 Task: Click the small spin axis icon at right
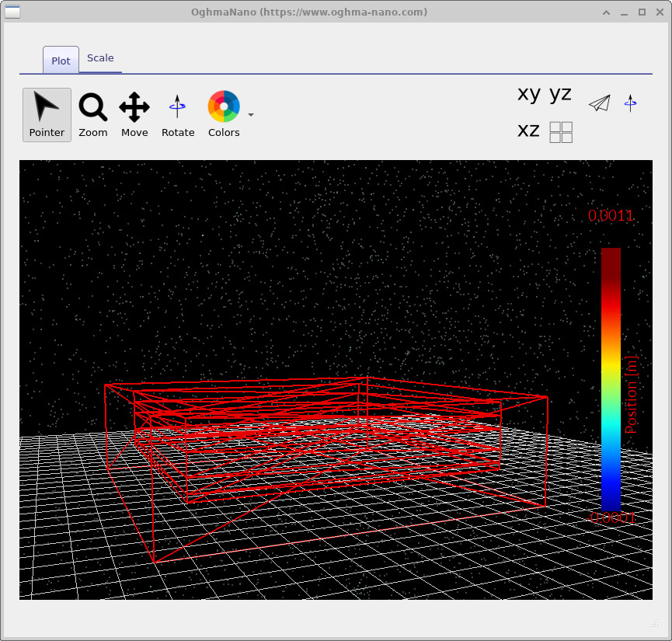point(630,103)
